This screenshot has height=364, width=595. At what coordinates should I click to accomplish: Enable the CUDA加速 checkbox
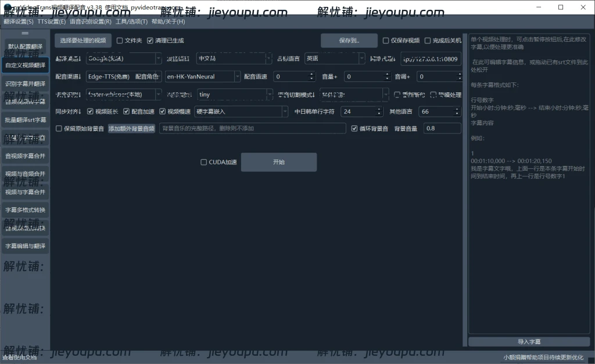[x=203, y=163]
